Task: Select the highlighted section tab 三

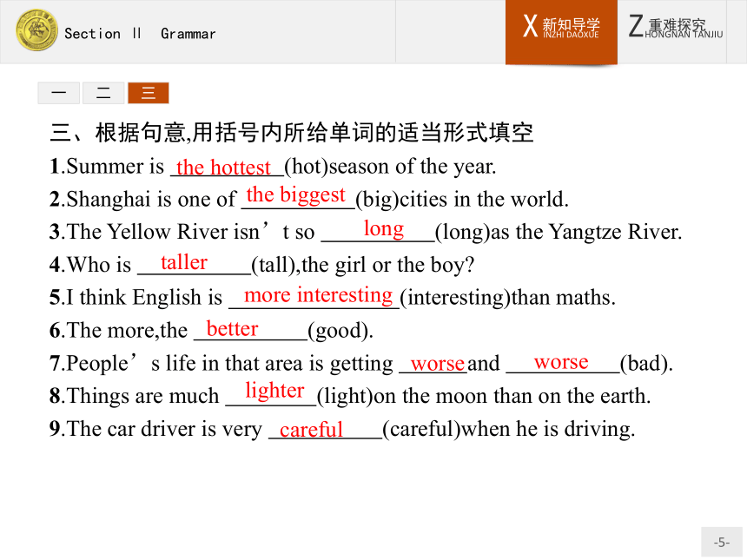Action: pyautogui.click(x=149, y=93)
